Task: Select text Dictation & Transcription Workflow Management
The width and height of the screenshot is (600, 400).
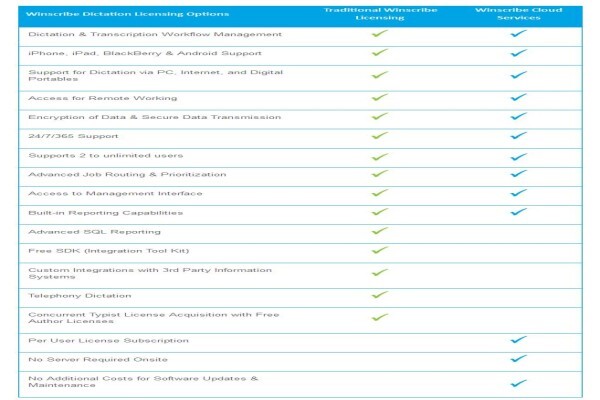Action: point(155,34)
